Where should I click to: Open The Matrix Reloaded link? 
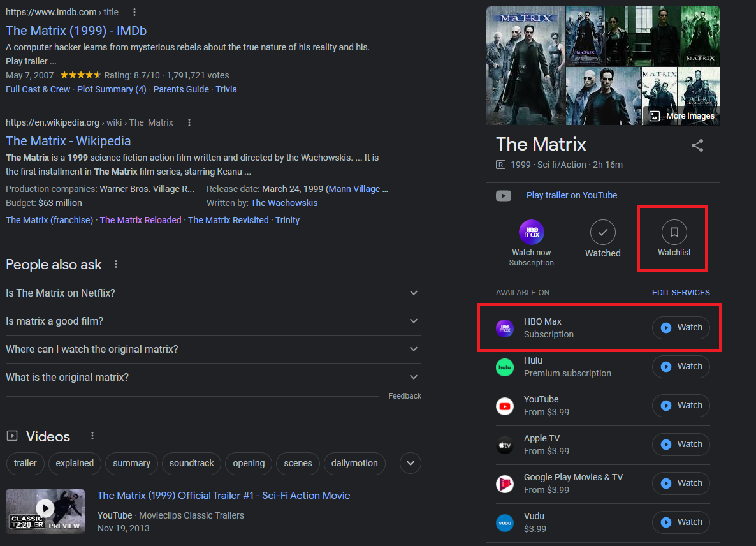point(140,221)
